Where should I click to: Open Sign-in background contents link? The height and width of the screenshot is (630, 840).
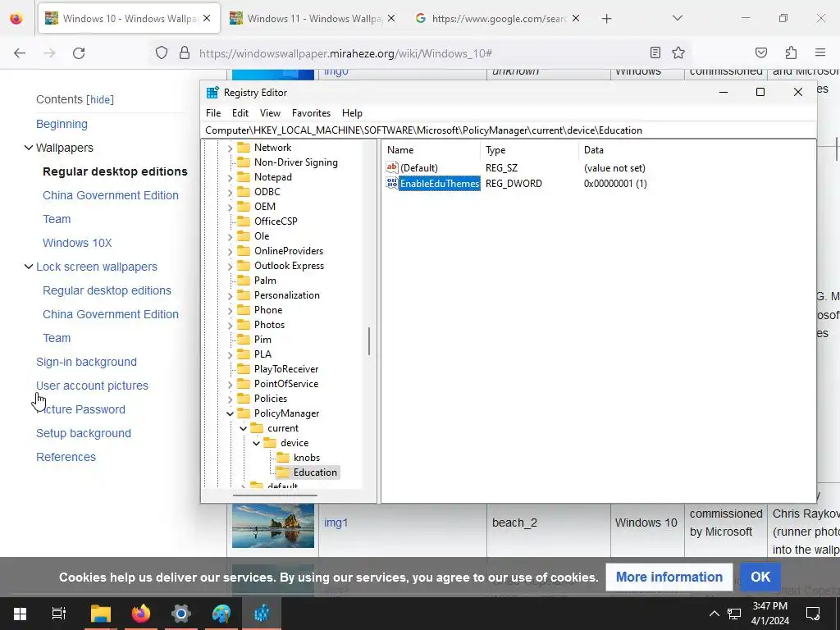pos(86,362)
